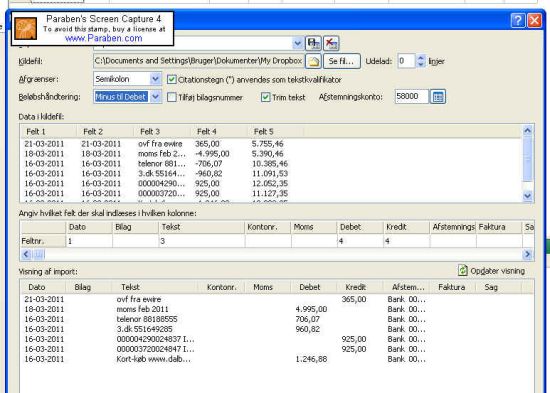
Task: Click the Feltnr. cell under Kontonr.
Action: pos(268,241)
